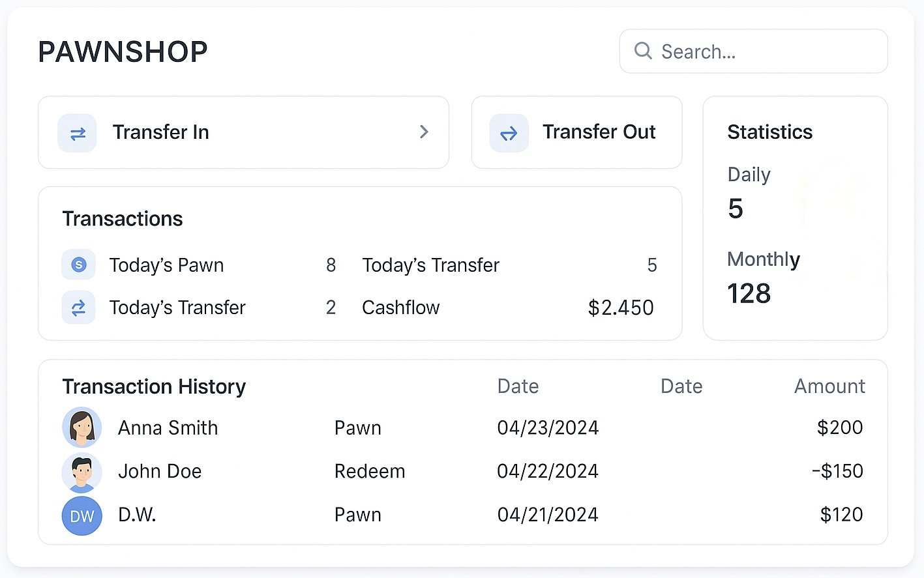The width and height of the screenshot is (924, 578).
Task: Expand Transfer In with chevron arrow
Action: coord(424,132)
